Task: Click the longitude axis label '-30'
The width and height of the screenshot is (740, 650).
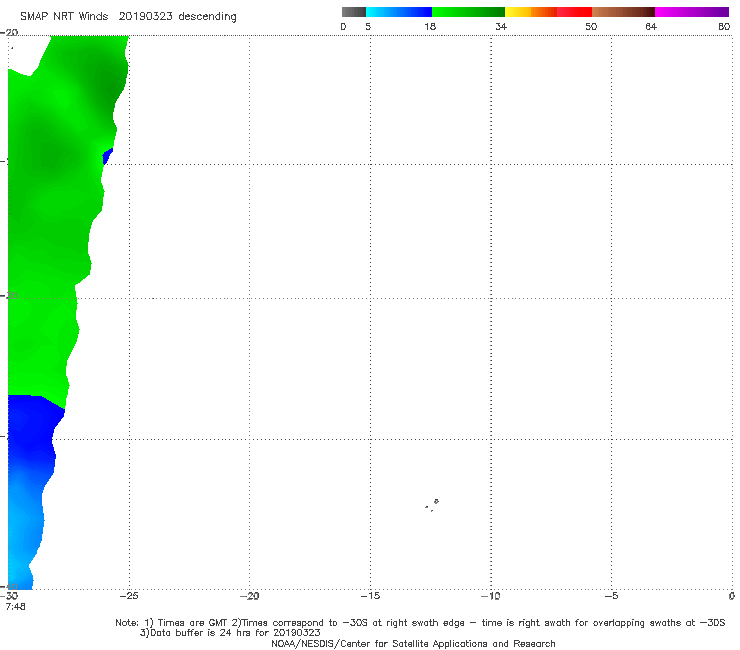Action: click(9, 596)
